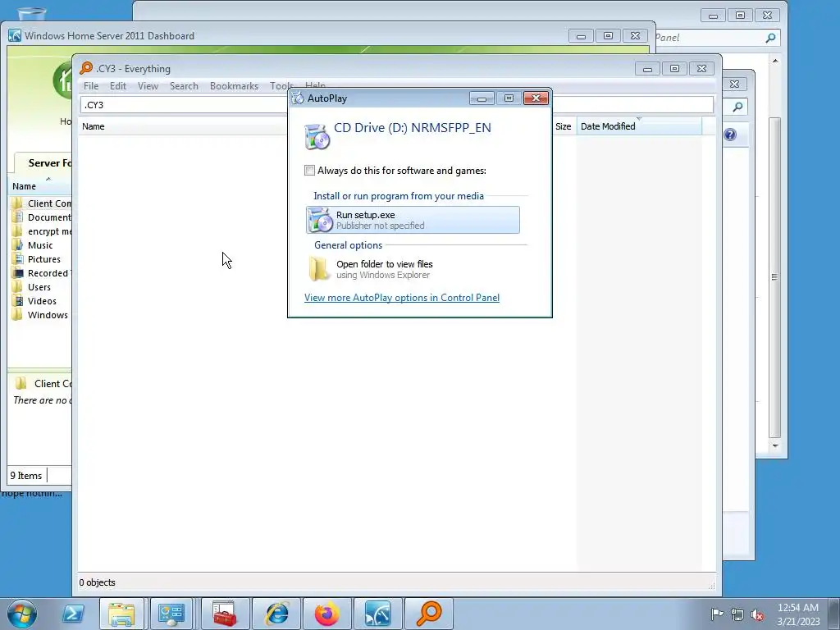Tick Always do this for software and games

(309, 171)
